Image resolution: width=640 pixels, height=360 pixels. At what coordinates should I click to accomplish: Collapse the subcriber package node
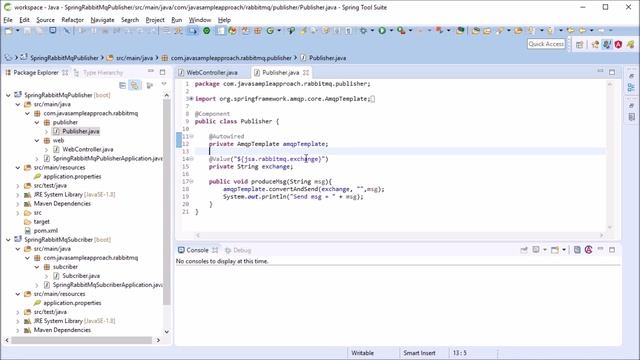coord(37,267)
